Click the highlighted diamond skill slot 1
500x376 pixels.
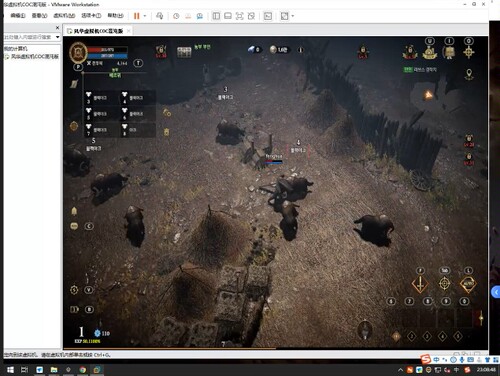396,336
